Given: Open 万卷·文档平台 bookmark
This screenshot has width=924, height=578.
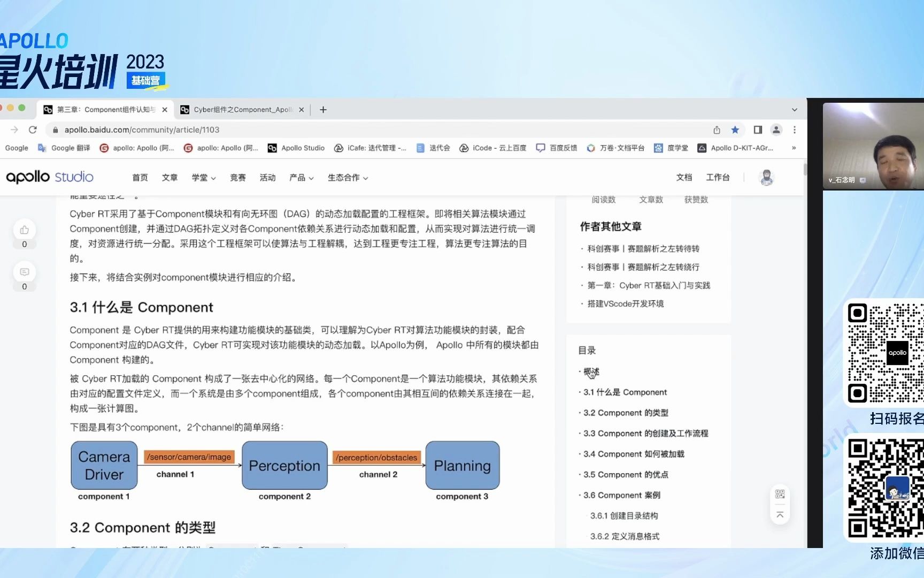Looking at the screenshot, I should coord(615,148).
